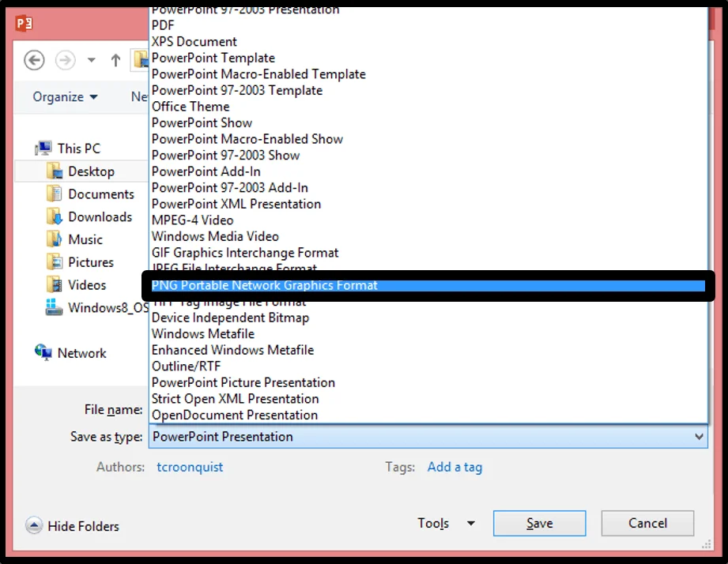Choose Windows Metafile file type

(428, 334)
